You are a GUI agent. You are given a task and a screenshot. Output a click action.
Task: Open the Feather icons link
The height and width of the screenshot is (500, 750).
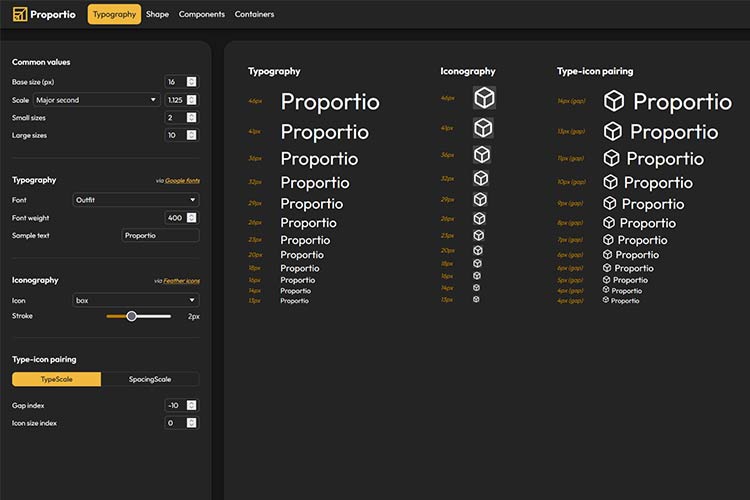(180, 281)
